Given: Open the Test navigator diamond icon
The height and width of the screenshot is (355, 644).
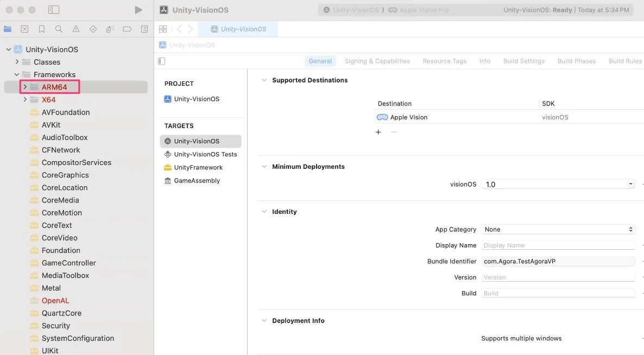Looking at the screenshot, I should click(x=93, y=29).
